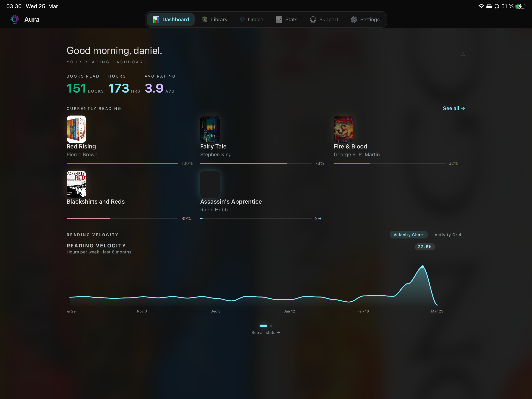This screenshot has height=399, width=532.
Task: Click the chart peak data point
Action: coord(423,267)
